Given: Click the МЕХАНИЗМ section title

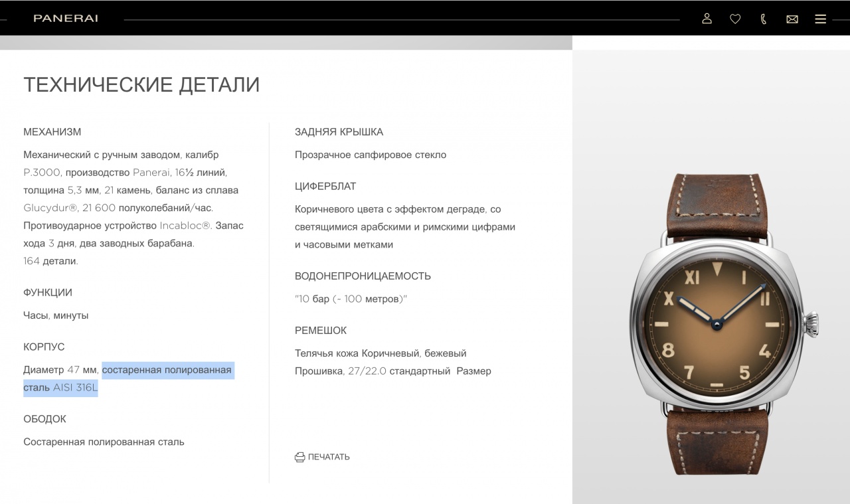Looking at the screenshot, I should (52, 132).
